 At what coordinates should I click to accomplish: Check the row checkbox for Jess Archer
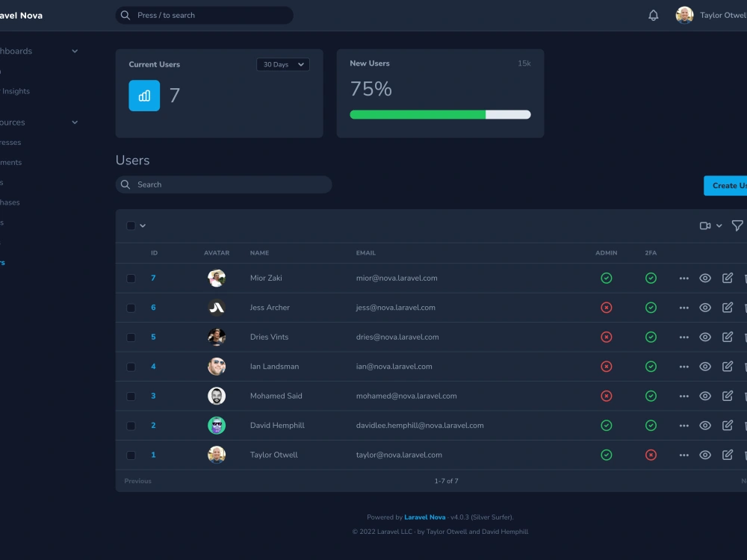coord(131,308)
